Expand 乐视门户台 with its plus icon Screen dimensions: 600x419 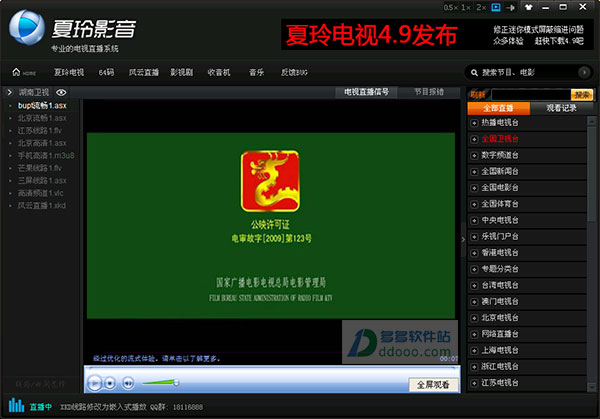click(474, 237)
